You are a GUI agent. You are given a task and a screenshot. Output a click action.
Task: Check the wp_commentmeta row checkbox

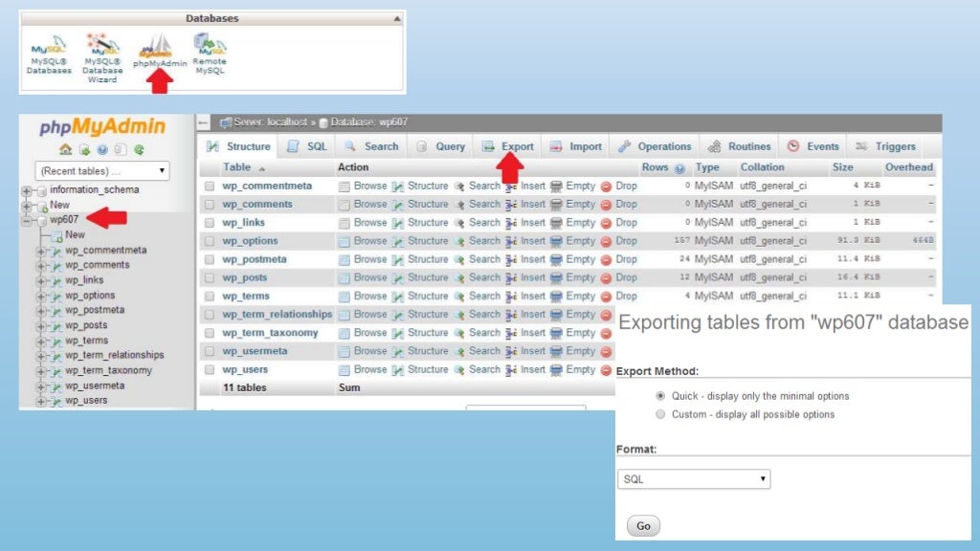coord(210,187)
